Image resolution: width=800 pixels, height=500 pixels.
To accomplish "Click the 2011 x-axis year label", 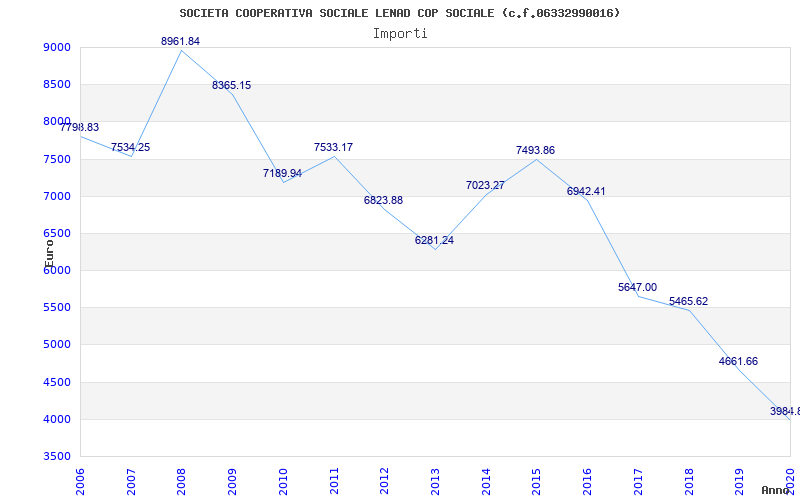I will coord(334,481).
